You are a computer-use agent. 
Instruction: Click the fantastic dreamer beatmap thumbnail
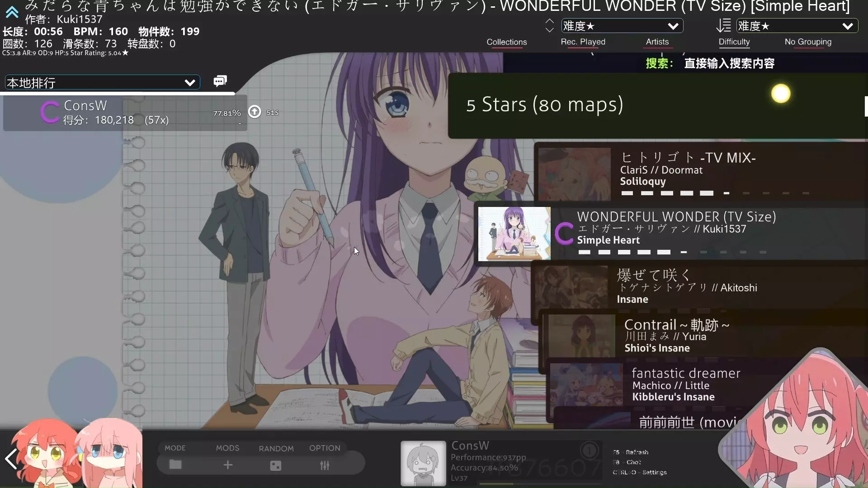click(x=586, y=385)
